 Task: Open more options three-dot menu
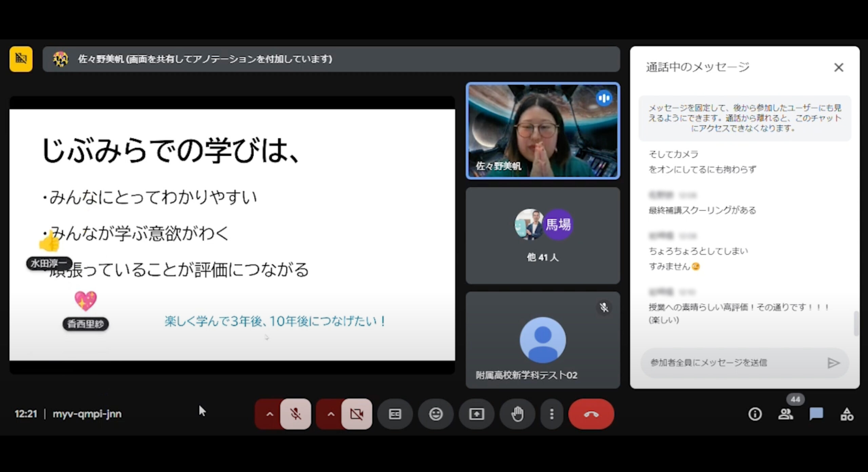coord(552,414)
